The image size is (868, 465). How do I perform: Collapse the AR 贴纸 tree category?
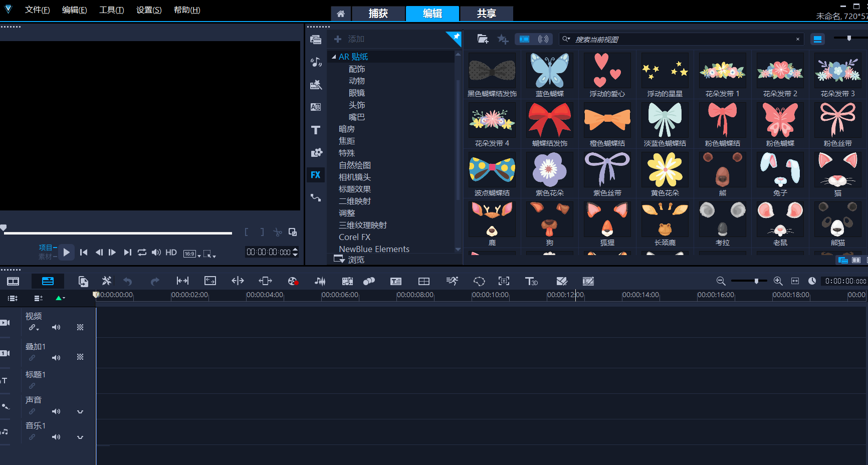(x=334, y=57)
